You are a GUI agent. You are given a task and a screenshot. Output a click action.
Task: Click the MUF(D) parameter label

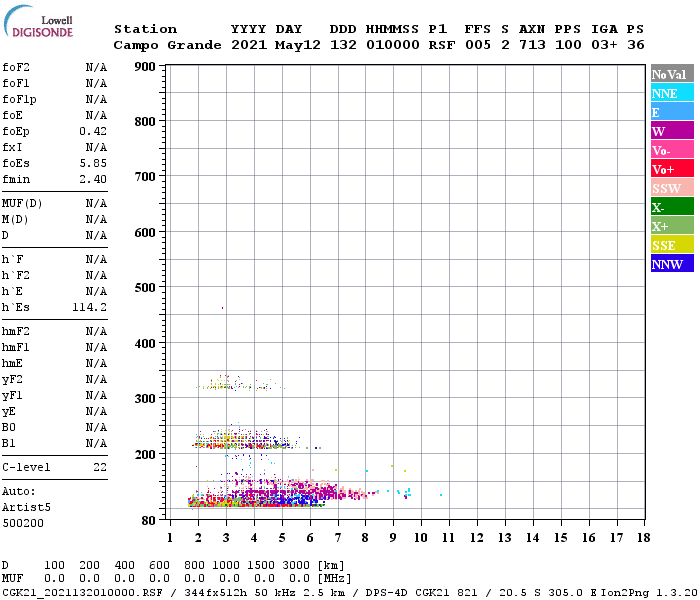[22, 204]
